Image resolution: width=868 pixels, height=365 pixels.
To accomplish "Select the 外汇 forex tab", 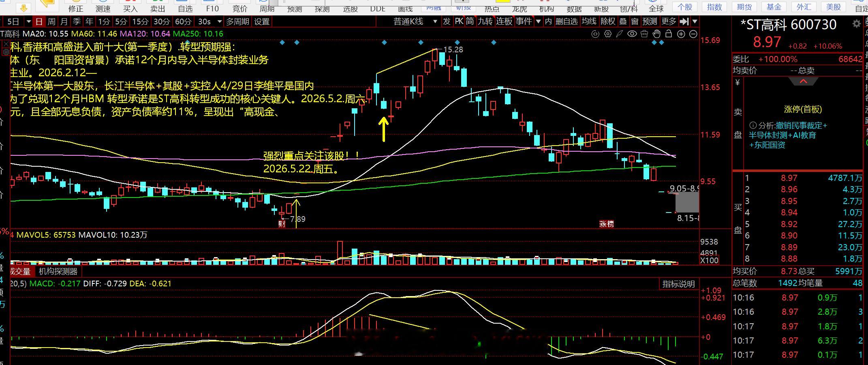I will click(x=804, y=7).
